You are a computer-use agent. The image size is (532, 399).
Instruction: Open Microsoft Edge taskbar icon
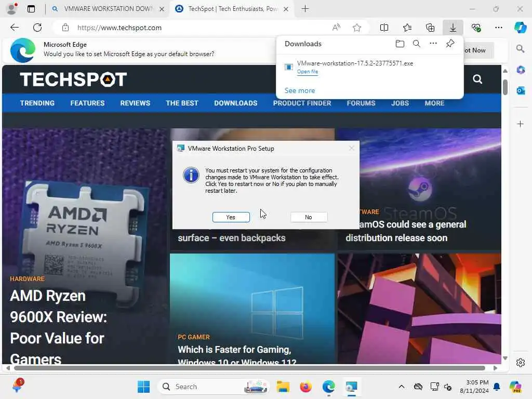(x=328, y=387)
